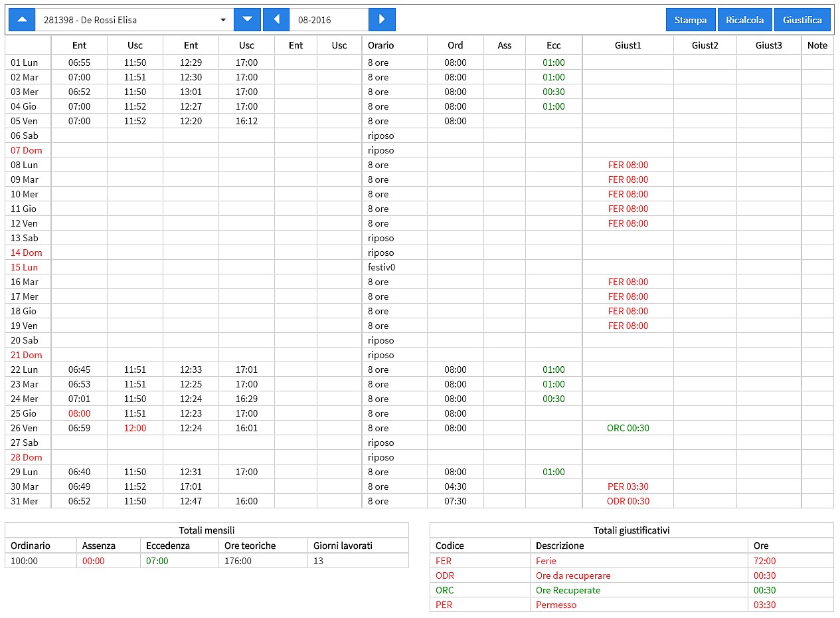
Task: Click red exit time 12:00 on 26 Ven
Action: pos(135,428)
